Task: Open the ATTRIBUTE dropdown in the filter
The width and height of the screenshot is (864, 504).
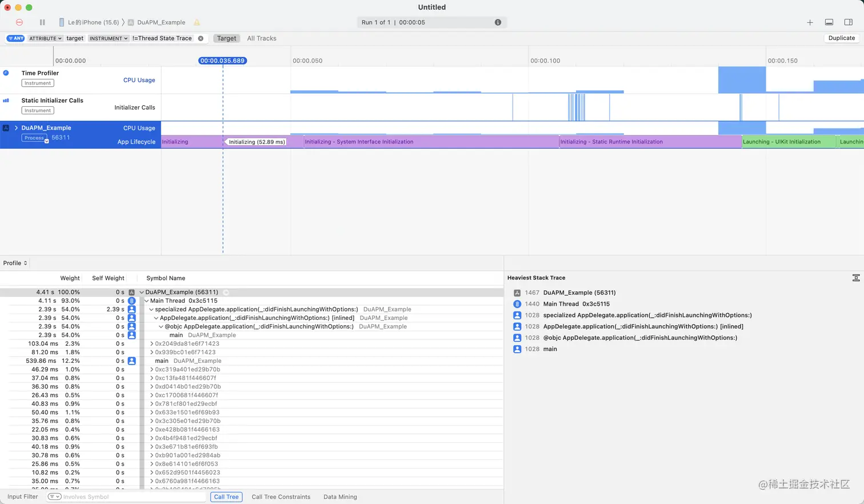Action: click(45, 38)
